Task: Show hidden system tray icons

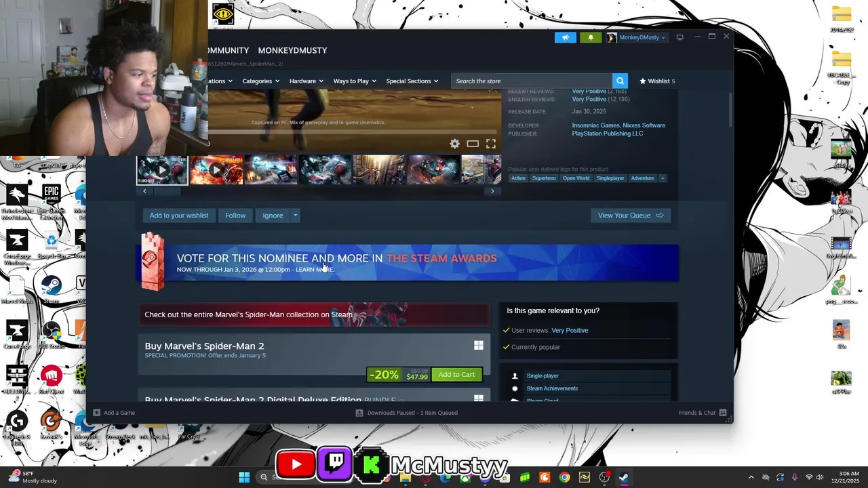Action: click(x=751, y=477)
